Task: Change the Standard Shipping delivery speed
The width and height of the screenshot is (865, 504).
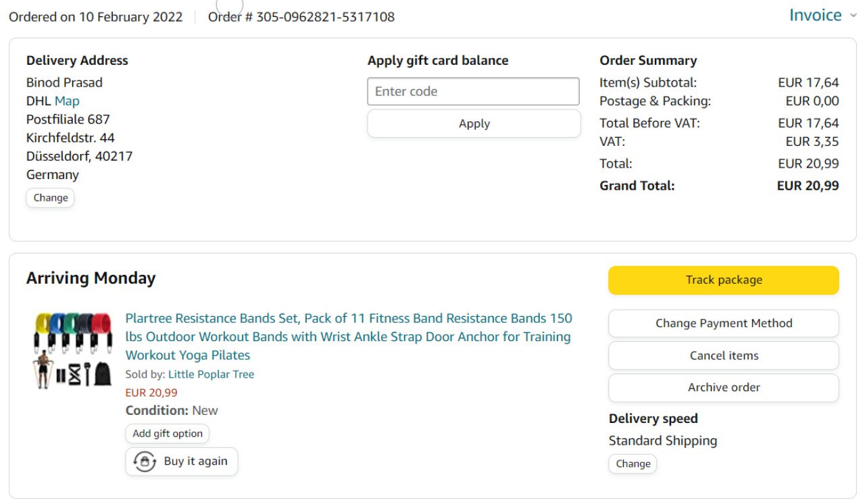Action: pyautogui.click(x=633, y=463)
